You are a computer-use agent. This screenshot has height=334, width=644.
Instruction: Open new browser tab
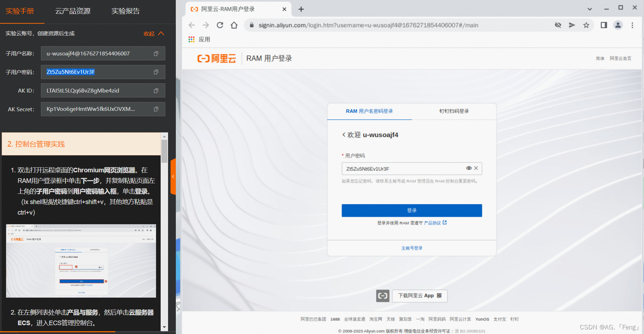pyautogui.click(x=301, y=9)
